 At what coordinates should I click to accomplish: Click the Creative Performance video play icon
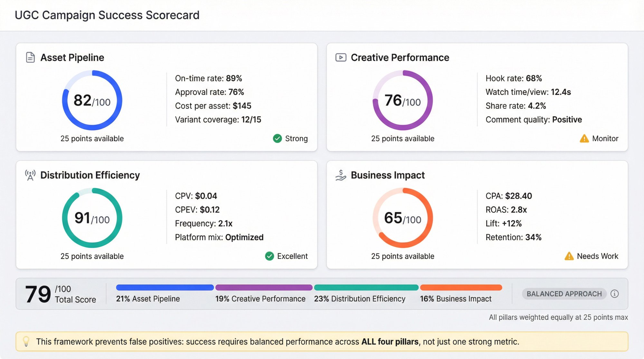click(341, 57)
